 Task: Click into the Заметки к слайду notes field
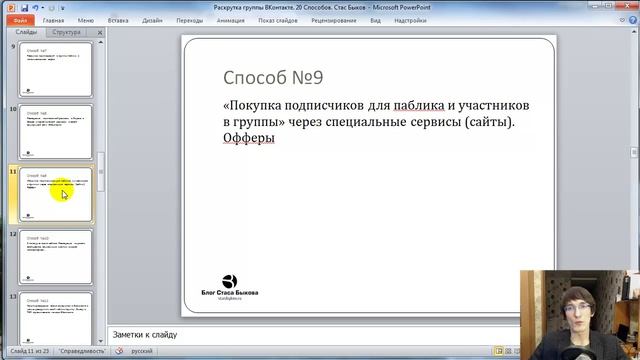point(313,335)
